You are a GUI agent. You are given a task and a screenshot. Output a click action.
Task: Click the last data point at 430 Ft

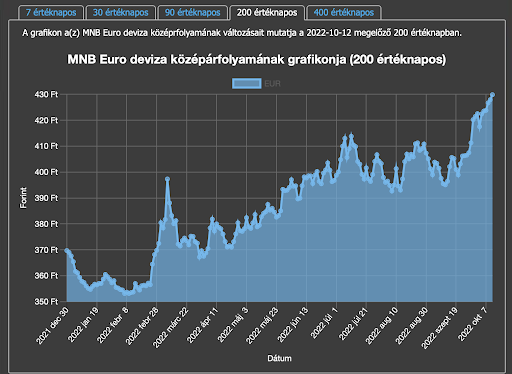click(x=492, y=95)
